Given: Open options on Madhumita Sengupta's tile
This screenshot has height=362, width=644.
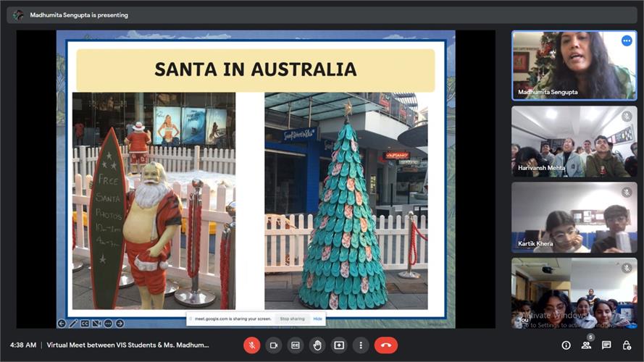Looking at the screenshot, I should coord(626,41).
